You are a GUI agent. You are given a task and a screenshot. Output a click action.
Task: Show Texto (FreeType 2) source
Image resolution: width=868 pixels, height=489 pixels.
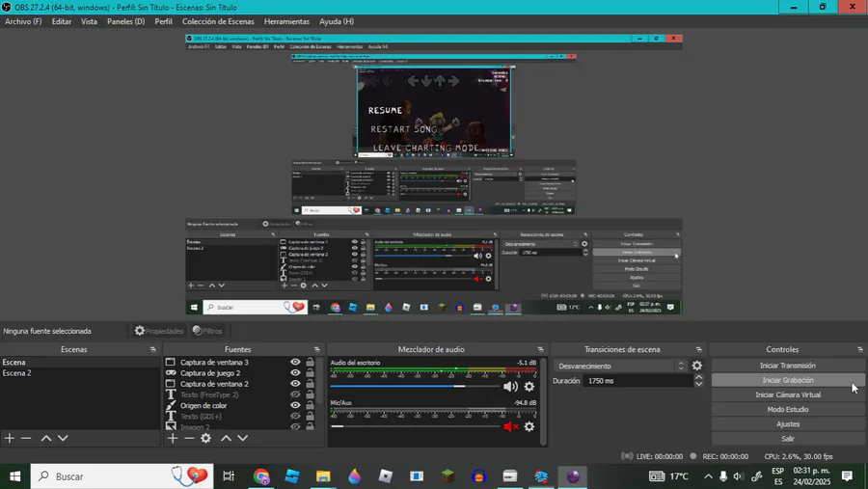coord(296,394)
